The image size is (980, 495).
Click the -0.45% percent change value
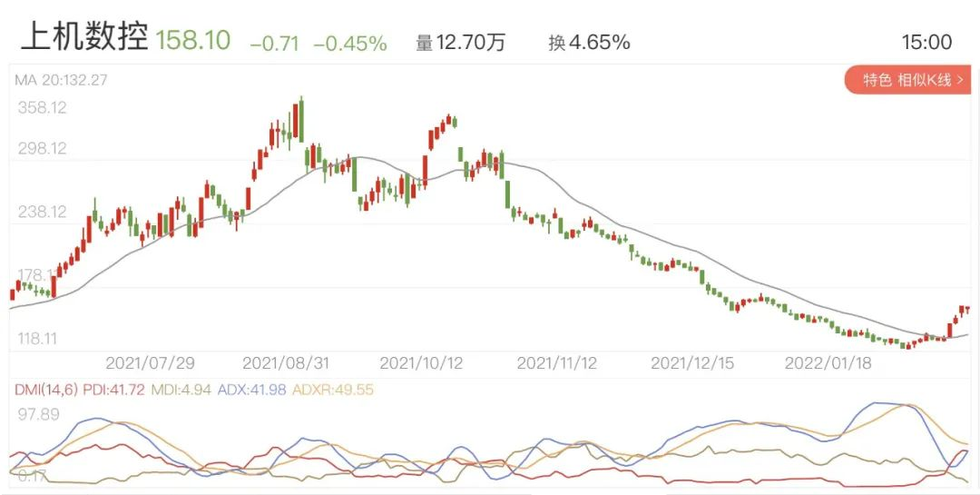(350, 43)
